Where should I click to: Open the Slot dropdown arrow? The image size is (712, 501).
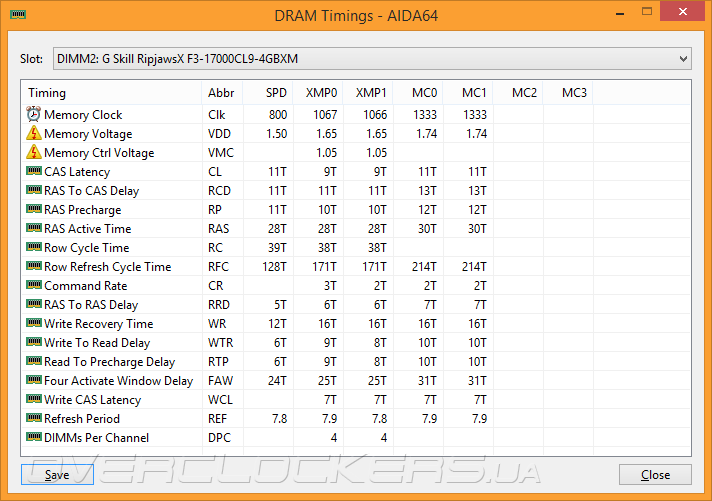[x=683, y=59]
